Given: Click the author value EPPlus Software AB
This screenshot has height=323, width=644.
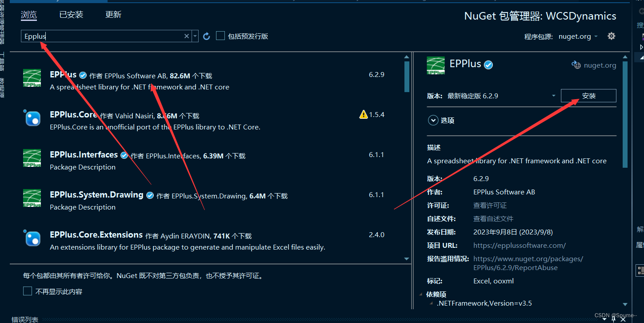Looking at the screenshot, I should click(x=504, y=192).
